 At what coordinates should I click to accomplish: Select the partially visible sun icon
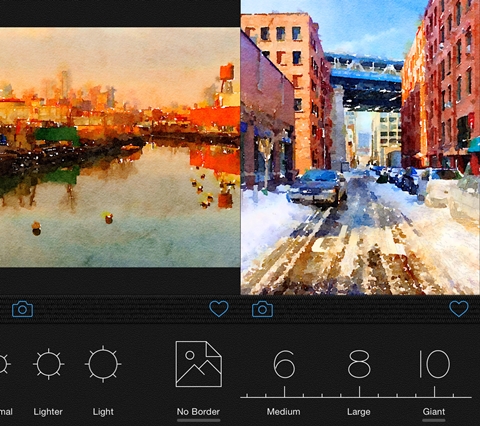pos(4,364)
